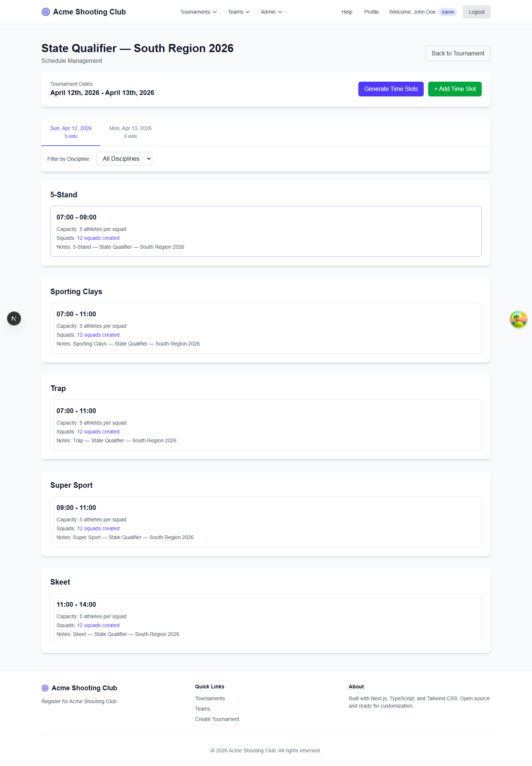The width and height of the screenshot is (532, 766).
Task: Open the Skeet 12 squads created link
Action: pyautogui.click(x=98, y=625)
